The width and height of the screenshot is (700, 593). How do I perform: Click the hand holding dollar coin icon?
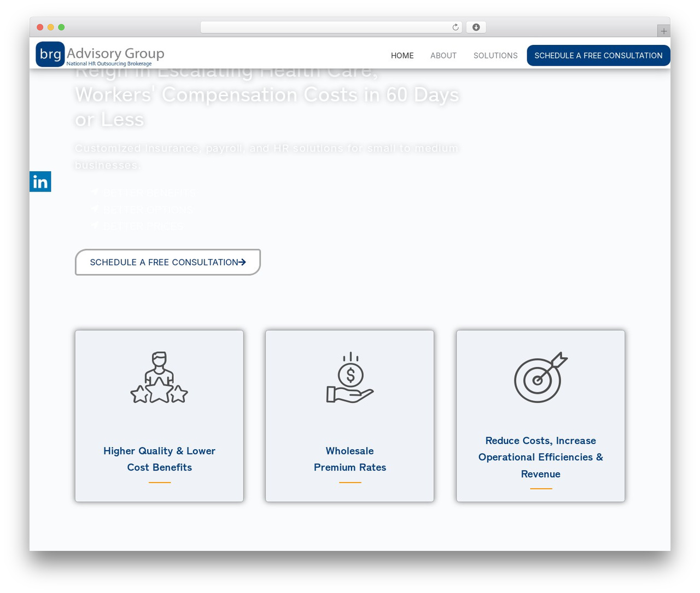pyautogui.click(x=350, y=377)
